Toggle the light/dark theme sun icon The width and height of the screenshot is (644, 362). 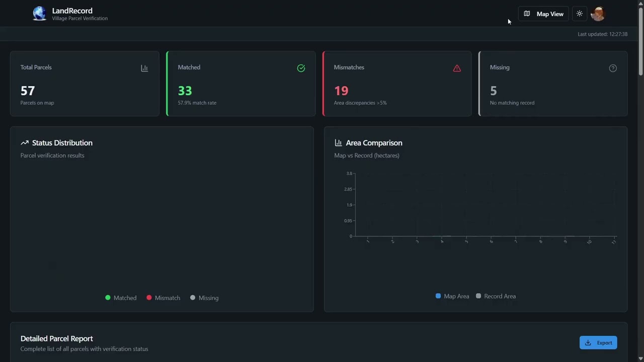(x=580, y=14)
